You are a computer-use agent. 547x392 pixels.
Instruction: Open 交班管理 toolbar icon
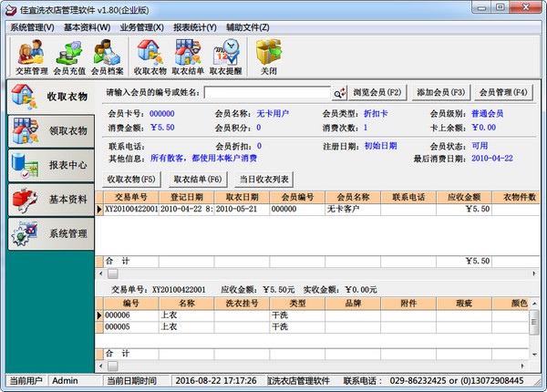point(31,57)
